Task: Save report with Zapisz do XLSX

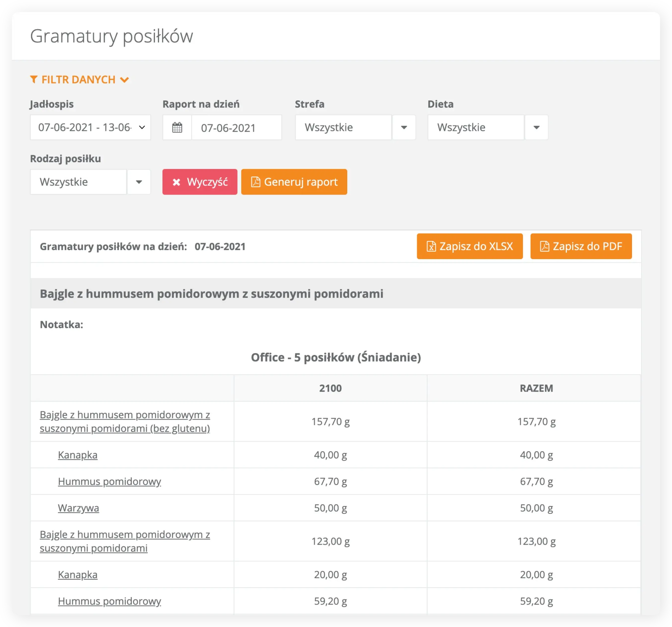Action: [x=469, y=246]
